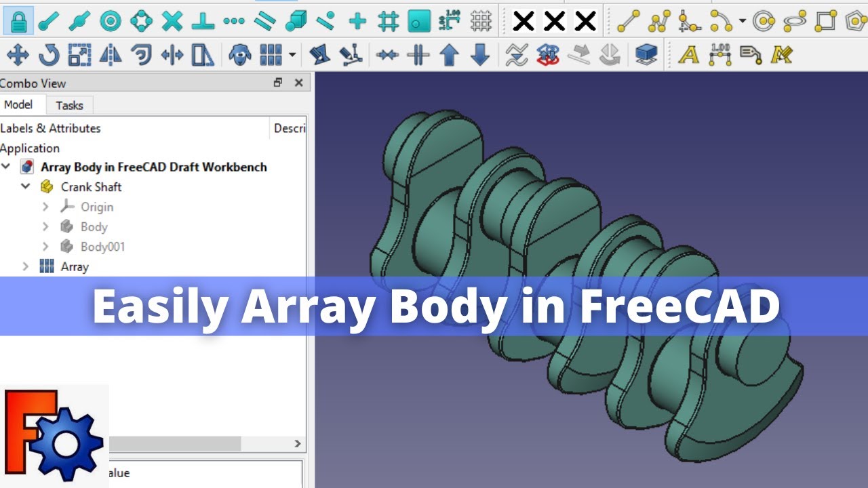The width and height of the screenshot is (868, 488).
Task: Select the Circle tool
Action: [x=764, y=21]
